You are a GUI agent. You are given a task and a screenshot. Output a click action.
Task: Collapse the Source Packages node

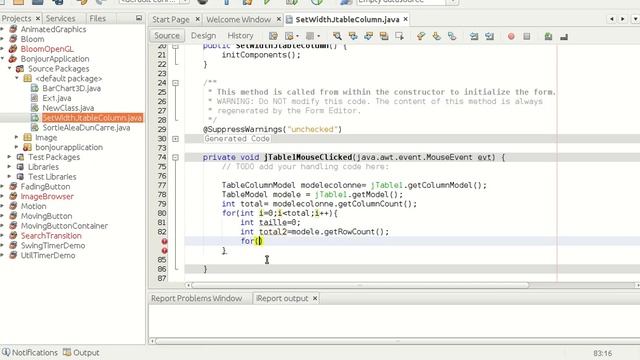tap(10, 68)
